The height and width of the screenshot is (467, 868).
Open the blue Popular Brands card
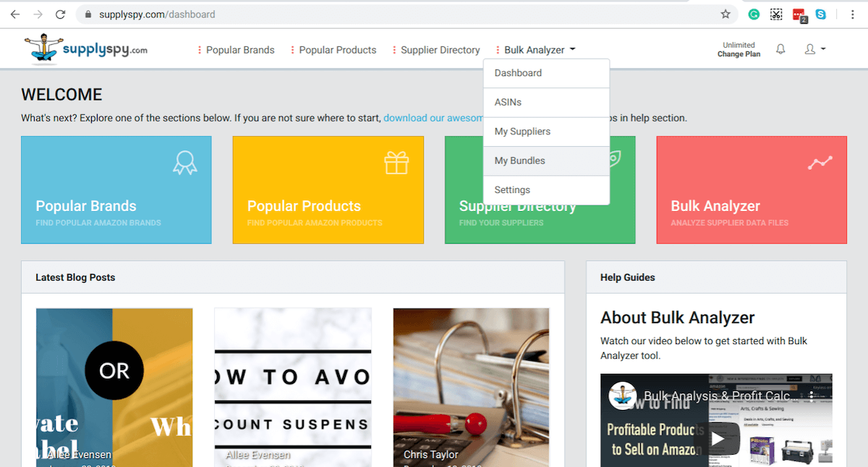[116, 190]
